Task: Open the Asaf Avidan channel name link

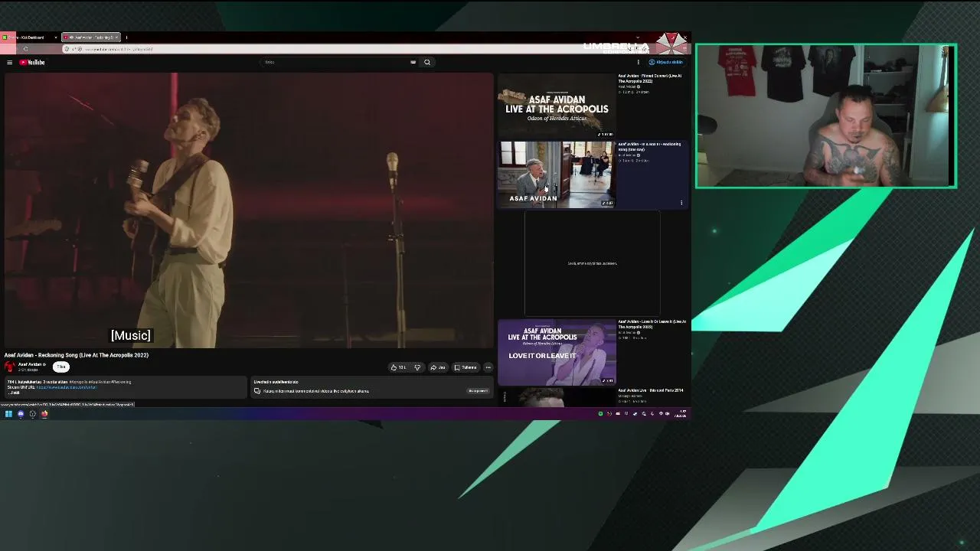Action: pos(30,364)
